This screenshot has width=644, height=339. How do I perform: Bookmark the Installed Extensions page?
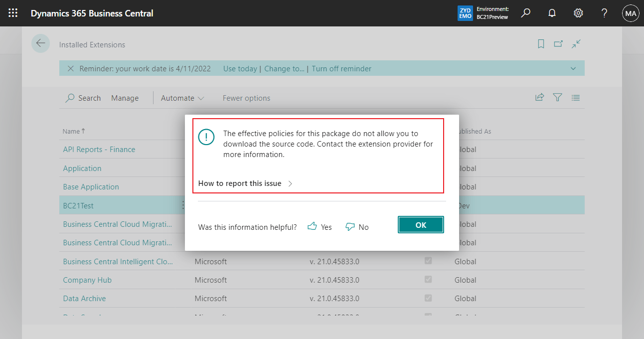541,44
